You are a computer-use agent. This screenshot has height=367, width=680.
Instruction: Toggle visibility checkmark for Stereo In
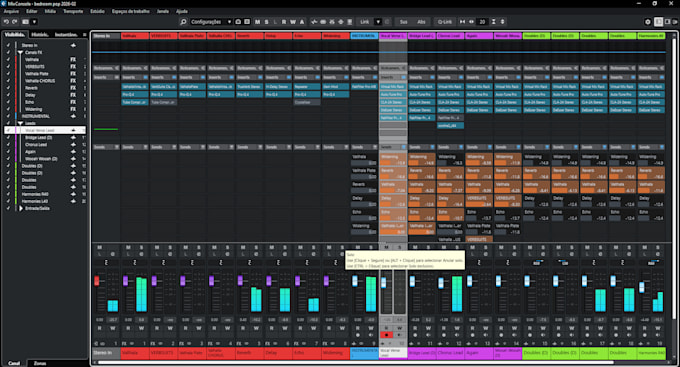pos(8,45)
